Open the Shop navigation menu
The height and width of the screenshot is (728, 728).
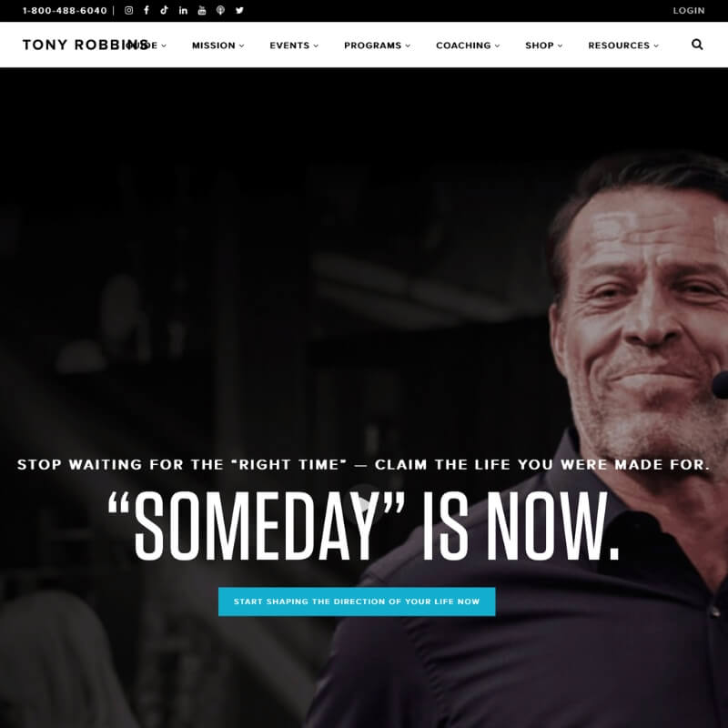pyautogui.click(x=543, y=45)
